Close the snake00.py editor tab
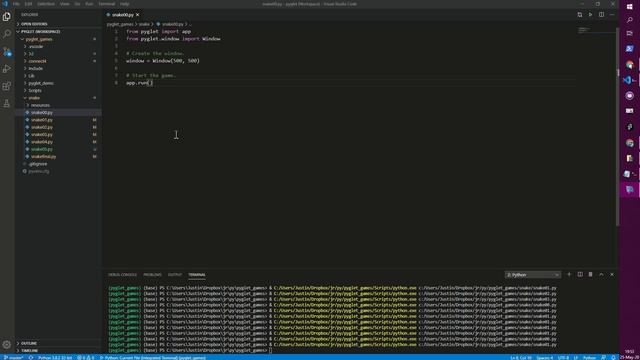 [x=138, y=15]
